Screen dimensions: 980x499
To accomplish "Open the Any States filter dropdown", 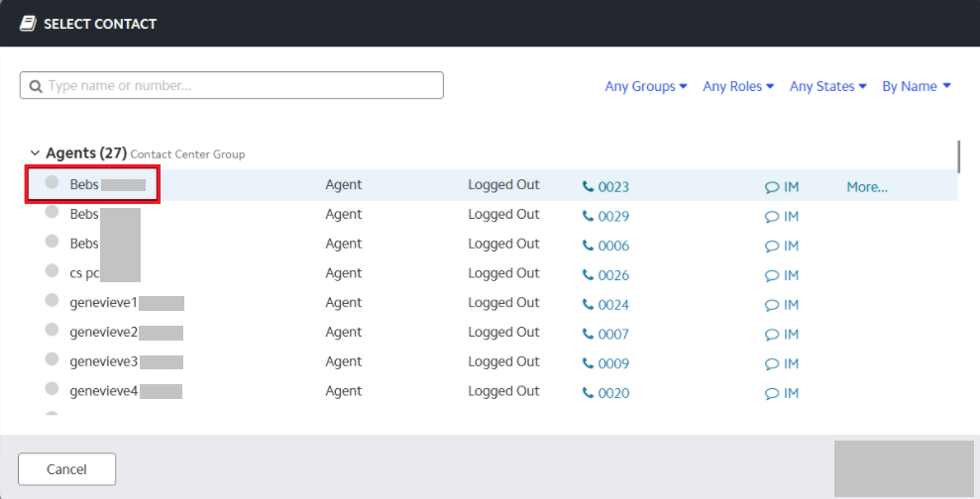I will coord(827,86).
